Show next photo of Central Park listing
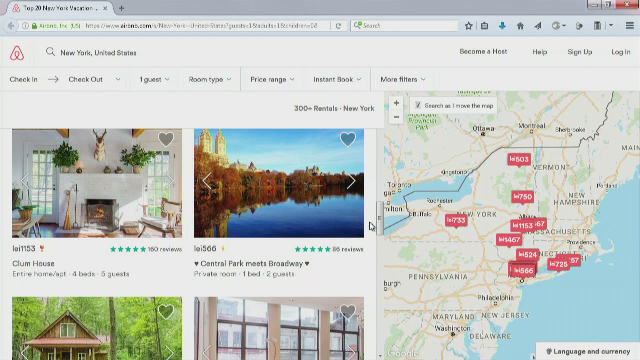 [x=351, y=181]
